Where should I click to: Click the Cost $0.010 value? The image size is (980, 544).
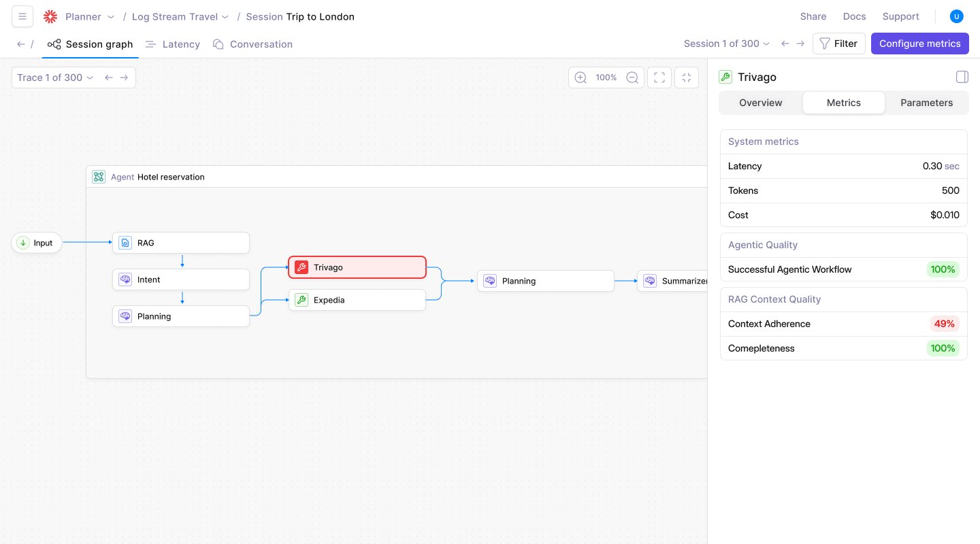pyautogui.click(x=945, y=216)
